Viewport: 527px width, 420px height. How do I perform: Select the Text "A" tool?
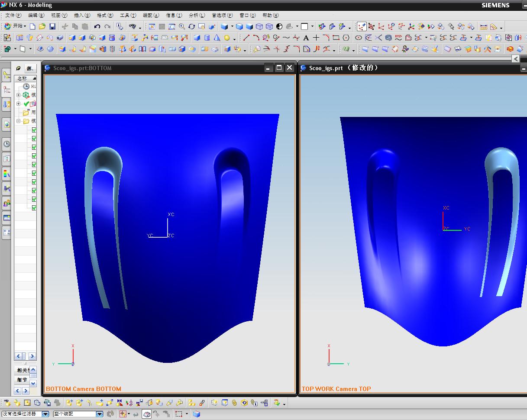pyautogui.click(x=306, y=38)
